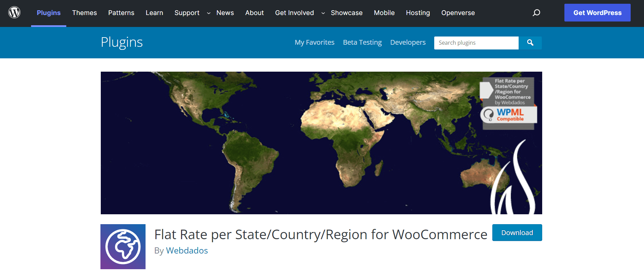Viewport: 644px width, 275px height.
Task: Open the Plugins nav tab
Action: coord(49,13)
